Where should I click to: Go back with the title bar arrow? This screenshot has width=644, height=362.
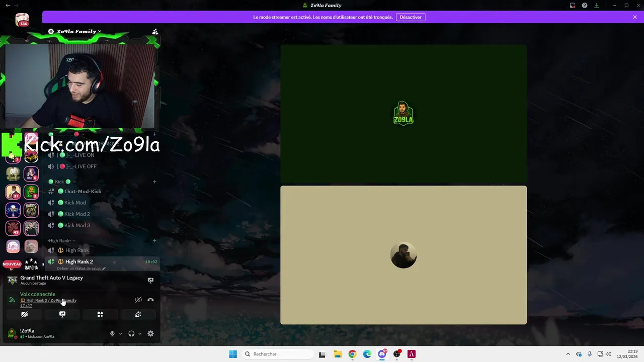point(8,5)
